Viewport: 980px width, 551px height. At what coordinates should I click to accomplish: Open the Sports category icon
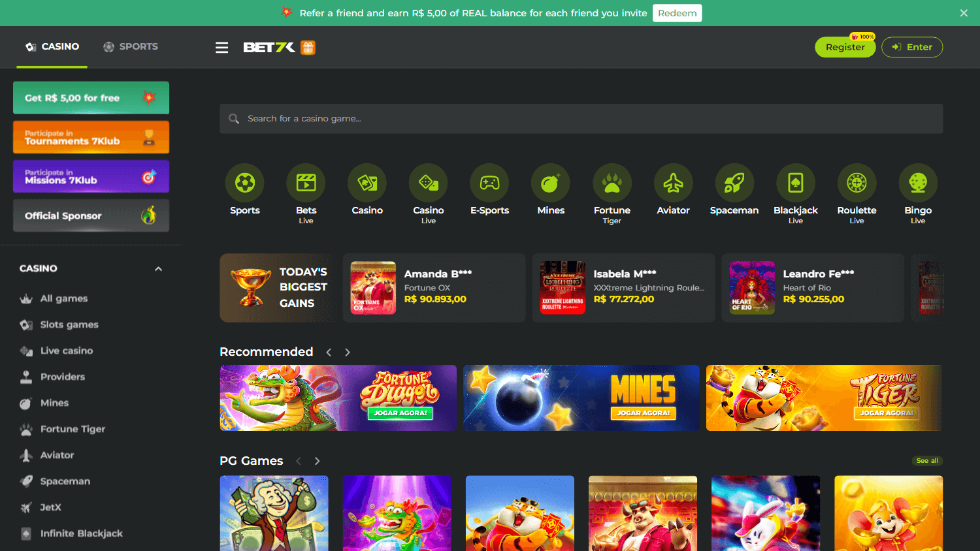[x=245, y=183]
